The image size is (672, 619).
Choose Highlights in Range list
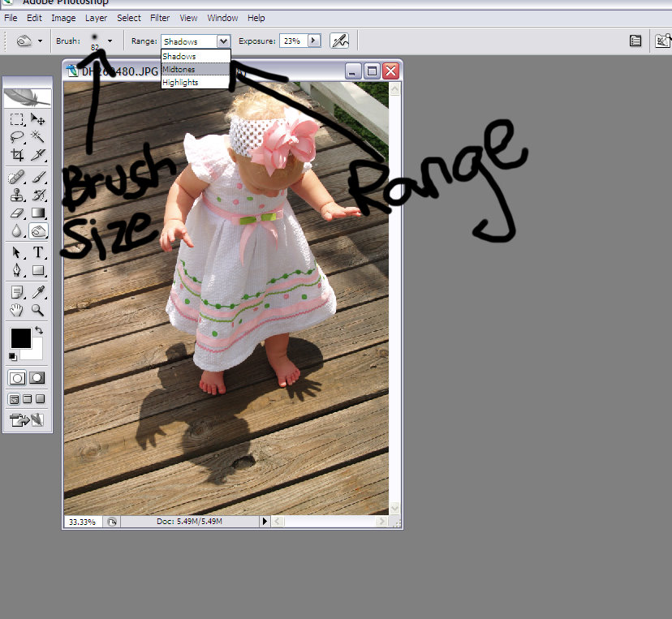click(196, 82)
